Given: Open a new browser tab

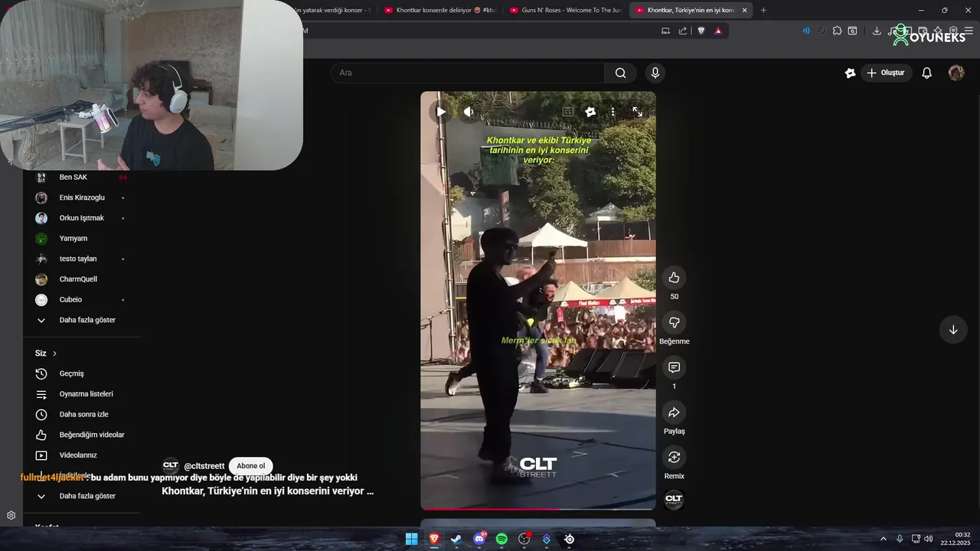Looking at the screenshot, I should [x=763, y=10].
